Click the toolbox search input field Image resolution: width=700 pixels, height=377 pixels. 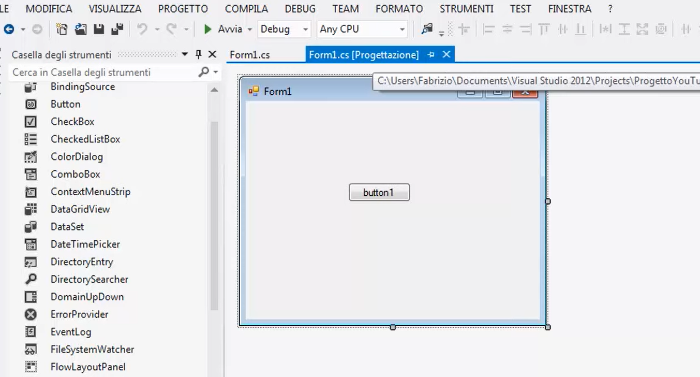(104, 72)
